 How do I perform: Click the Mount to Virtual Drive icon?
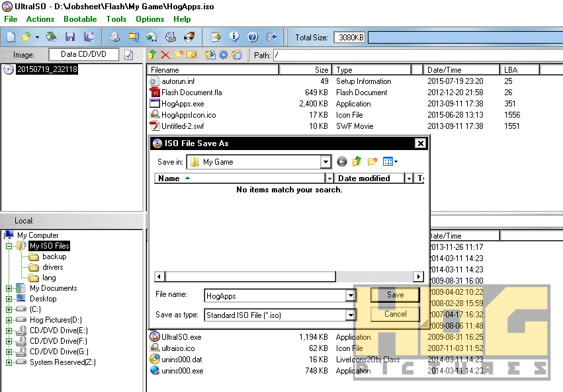[x=171, y=37]
